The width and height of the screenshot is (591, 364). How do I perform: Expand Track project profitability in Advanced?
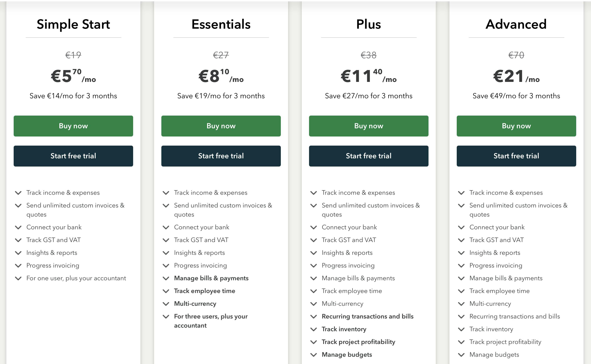pos(461,342)
